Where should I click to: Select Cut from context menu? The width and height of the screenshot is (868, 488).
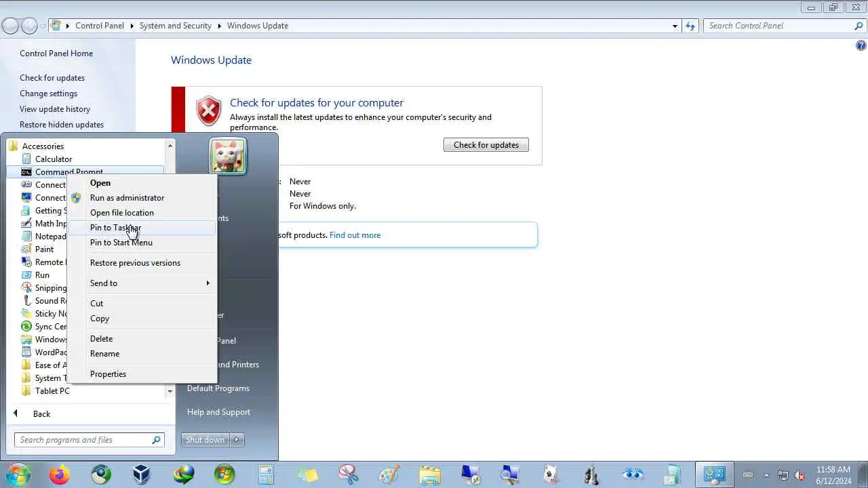(x=97, y=304)
